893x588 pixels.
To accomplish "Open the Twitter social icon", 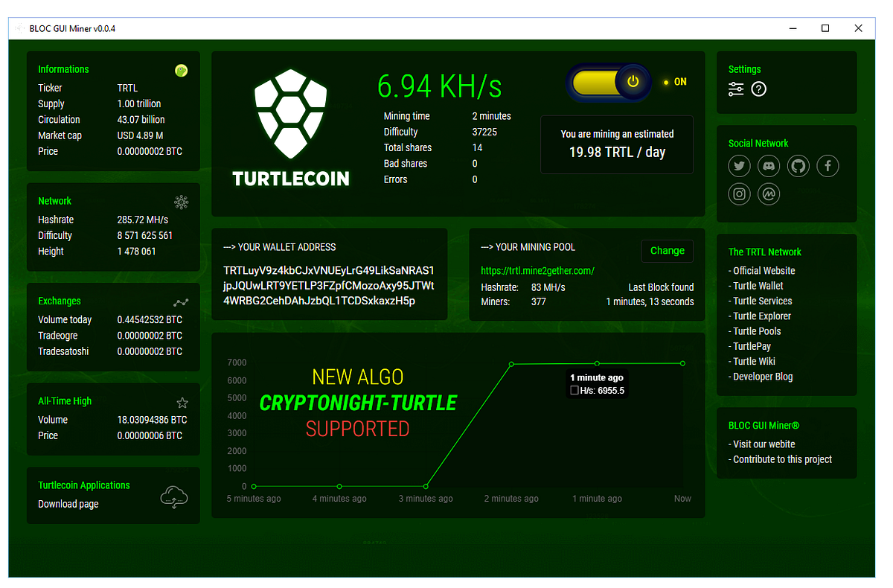I will [x=739, y=166].
